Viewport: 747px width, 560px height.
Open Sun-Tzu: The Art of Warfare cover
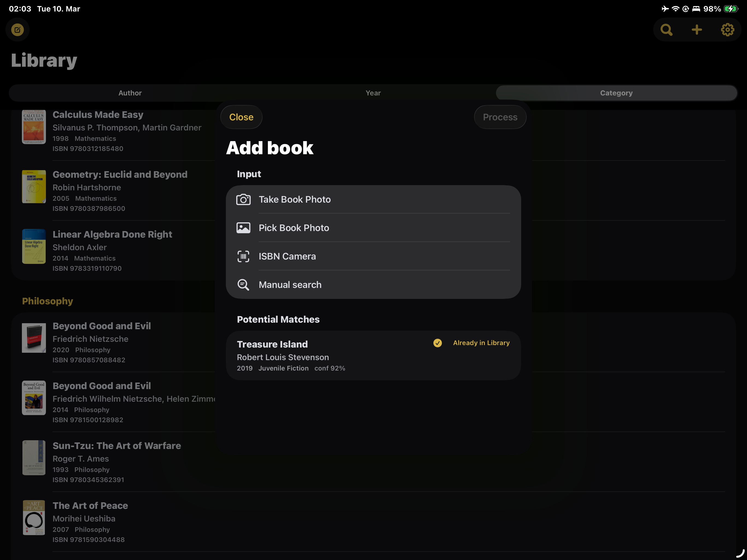tap(34, 458)
